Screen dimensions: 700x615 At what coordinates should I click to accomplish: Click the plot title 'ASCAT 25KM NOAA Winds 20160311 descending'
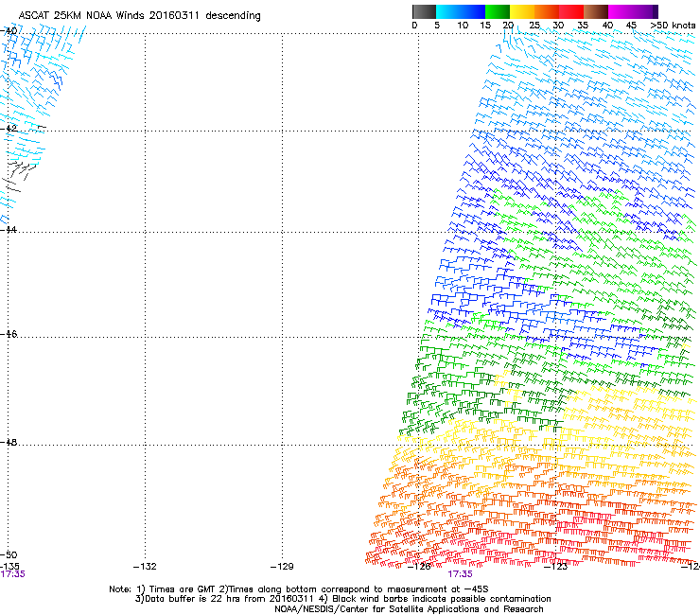coord(139,16)
